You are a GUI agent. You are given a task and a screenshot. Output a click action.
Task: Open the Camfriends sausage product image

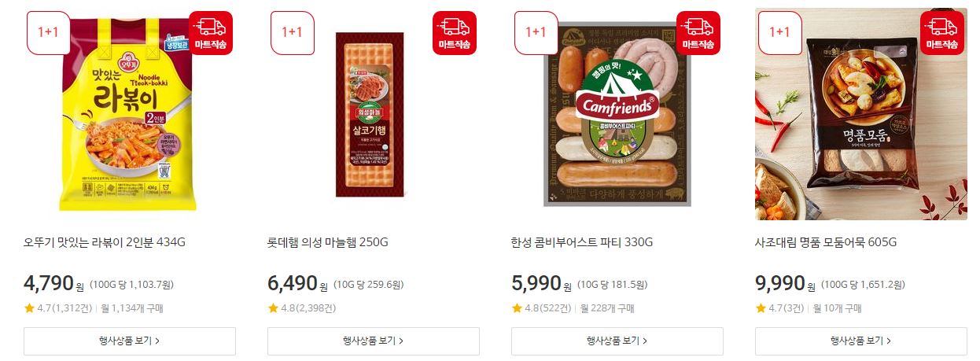click(617, 114)
